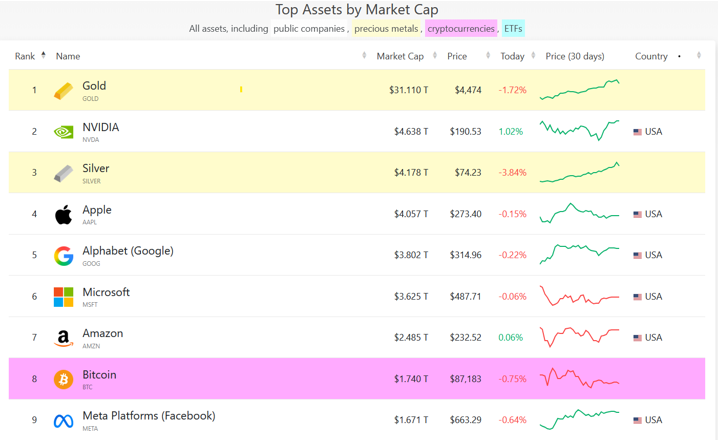The height and width of the screenshot is (447, 718).
Task: Click the Amazon logo icon
Action: tap(63, 338)
